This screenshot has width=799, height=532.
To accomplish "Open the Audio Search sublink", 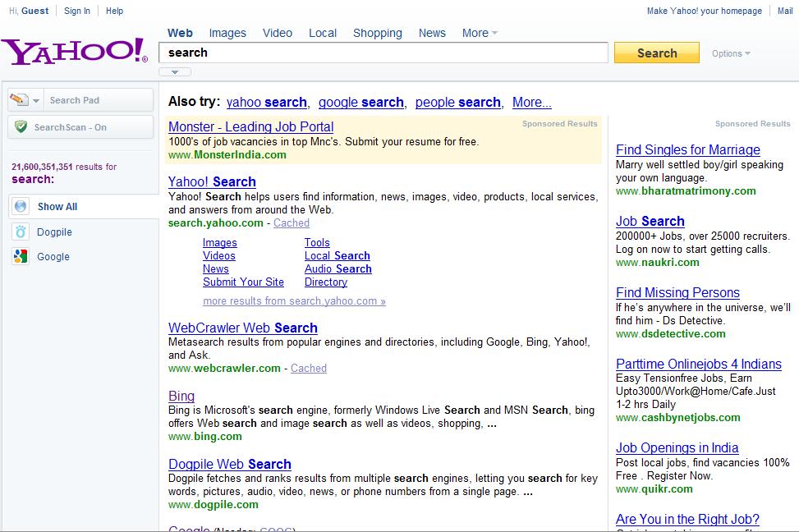I will click(x=338, y=269).
